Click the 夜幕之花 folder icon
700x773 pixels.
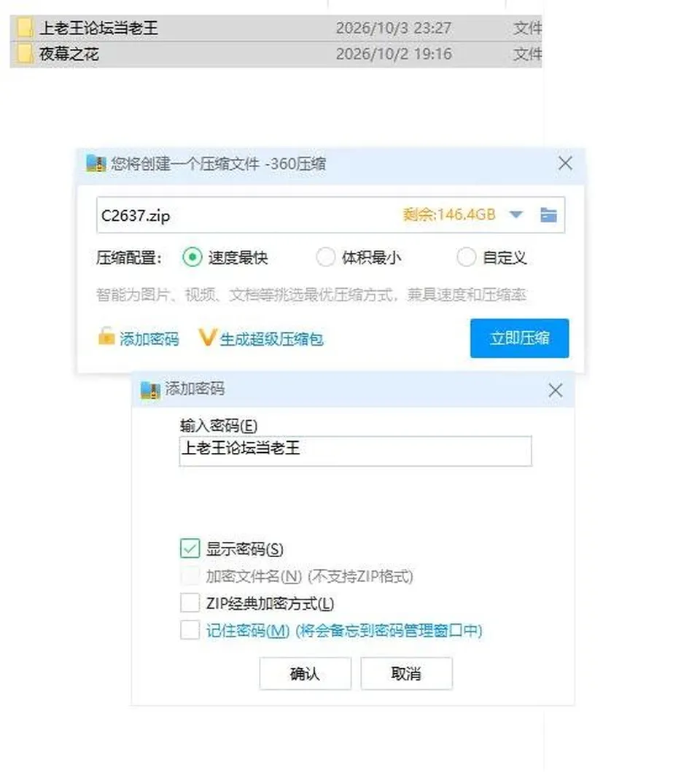pos(24,54)
